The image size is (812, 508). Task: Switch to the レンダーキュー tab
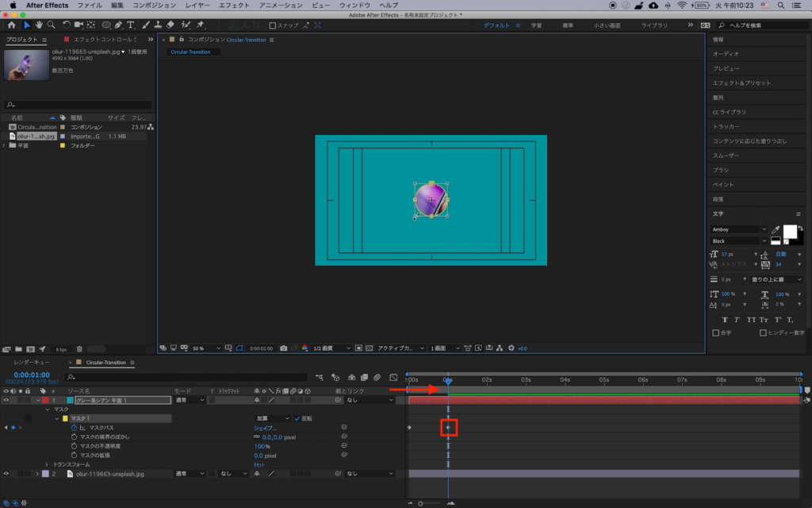pyautogui.click(x=32, y=363)
